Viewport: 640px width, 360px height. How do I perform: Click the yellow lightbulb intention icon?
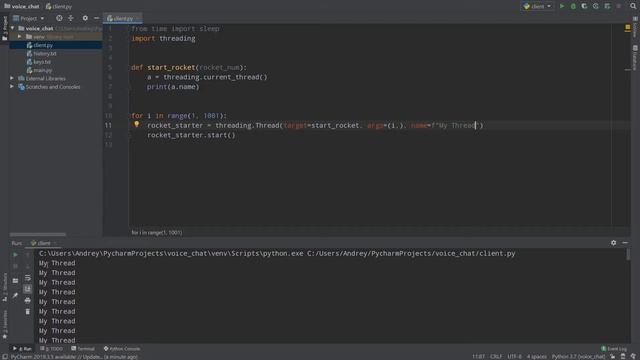click(x=136, y=124)
